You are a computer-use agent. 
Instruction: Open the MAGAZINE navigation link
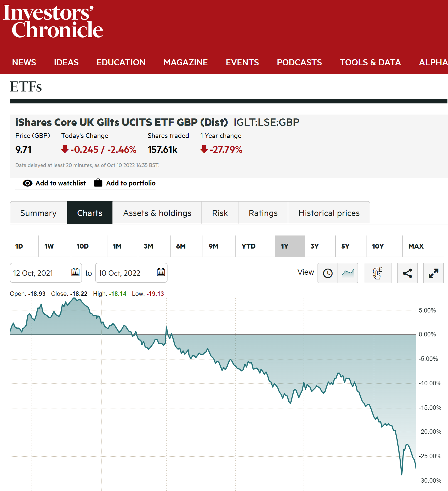tap(186, 62)
